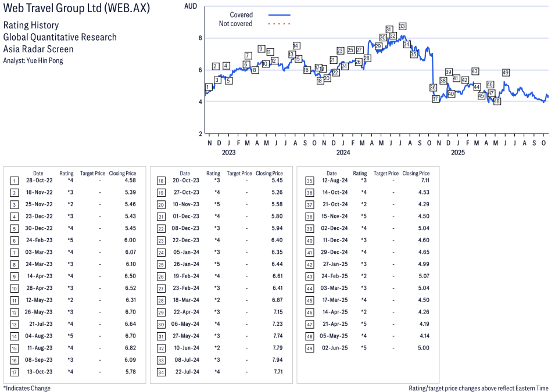
Task: Click the numbered box 17 in the table
Action: pyautogui.click(x=15, y=372)
